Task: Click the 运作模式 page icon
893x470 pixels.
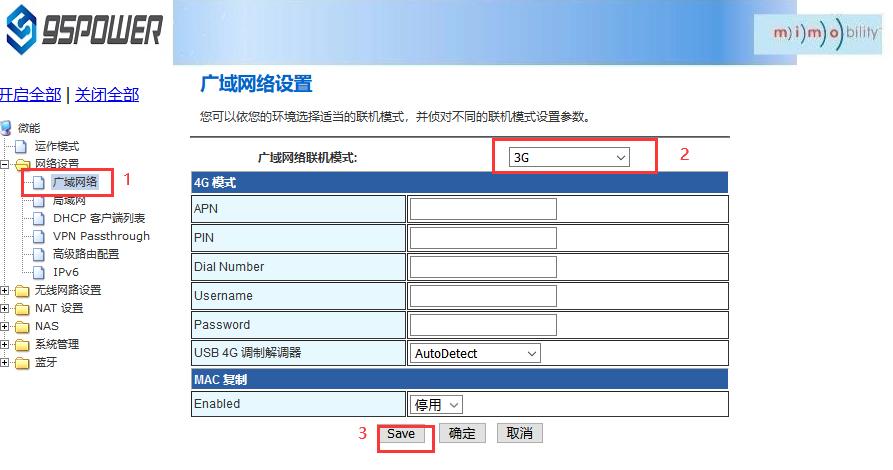Action: 22,146
